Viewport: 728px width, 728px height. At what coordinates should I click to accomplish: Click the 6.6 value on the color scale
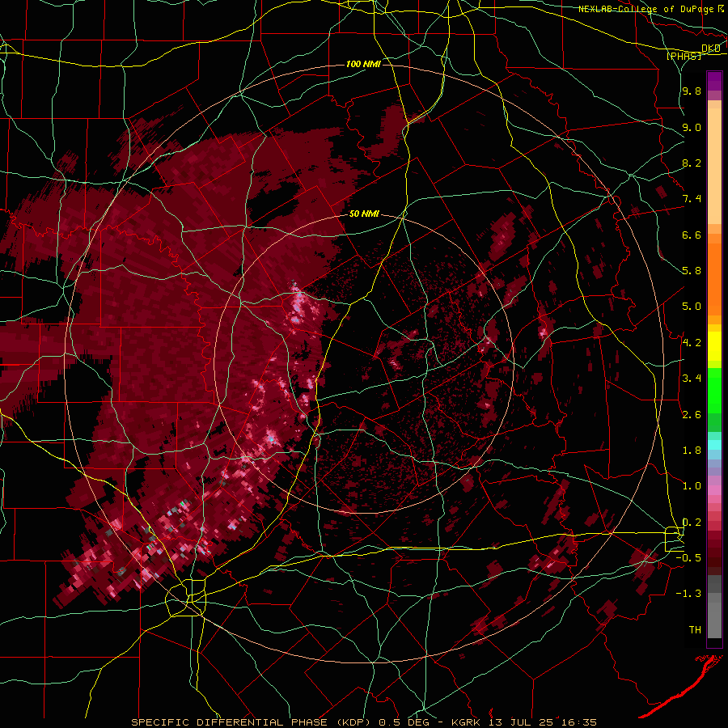point(692,235)
